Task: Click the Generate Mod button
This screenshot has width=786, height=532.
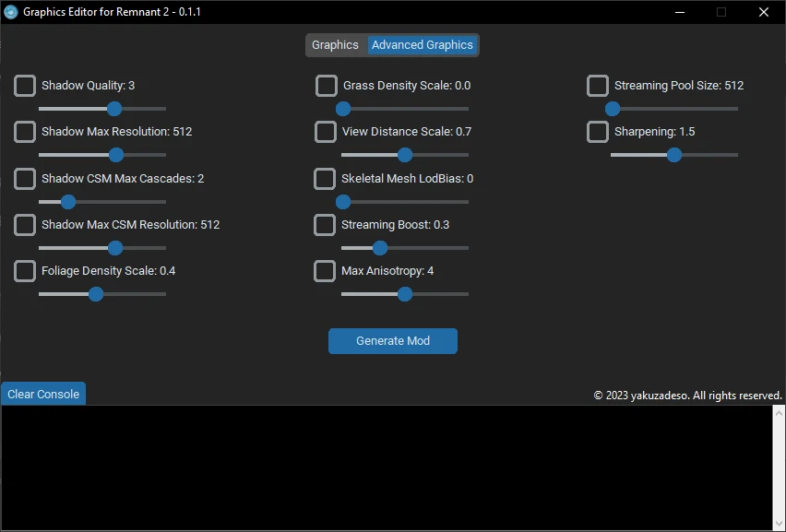Action: point(393,341)
